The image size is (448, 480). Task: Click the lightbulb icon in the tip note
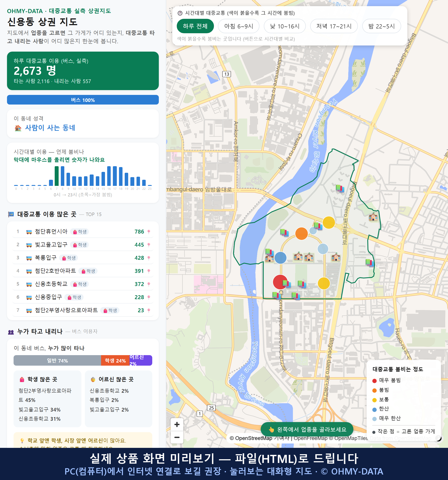pos(22,441)
